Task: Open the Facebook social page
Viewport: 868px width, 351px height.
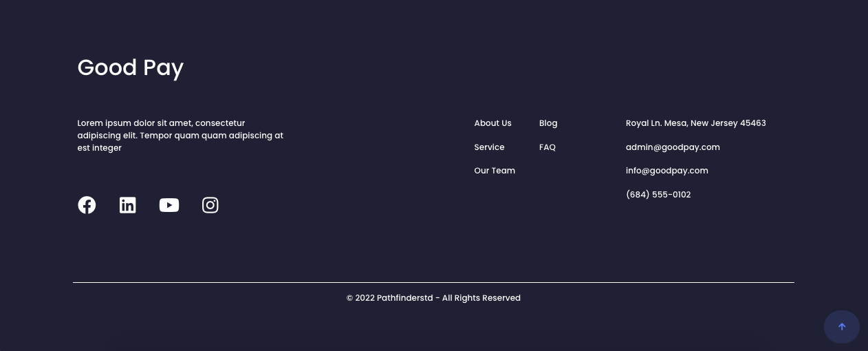Action: tap(87, 205)
